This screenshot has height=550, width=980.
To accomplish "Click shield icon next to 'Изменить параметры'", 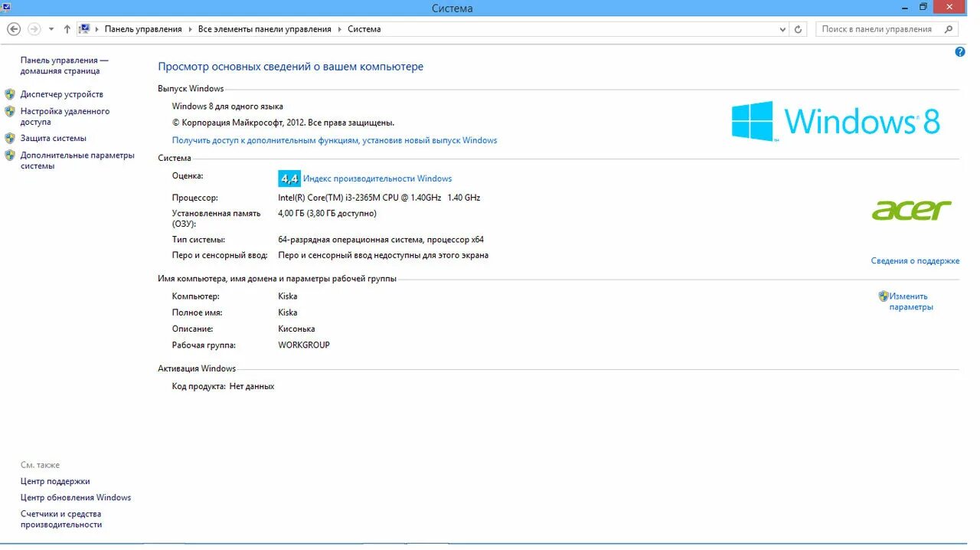I will [884, 296].
